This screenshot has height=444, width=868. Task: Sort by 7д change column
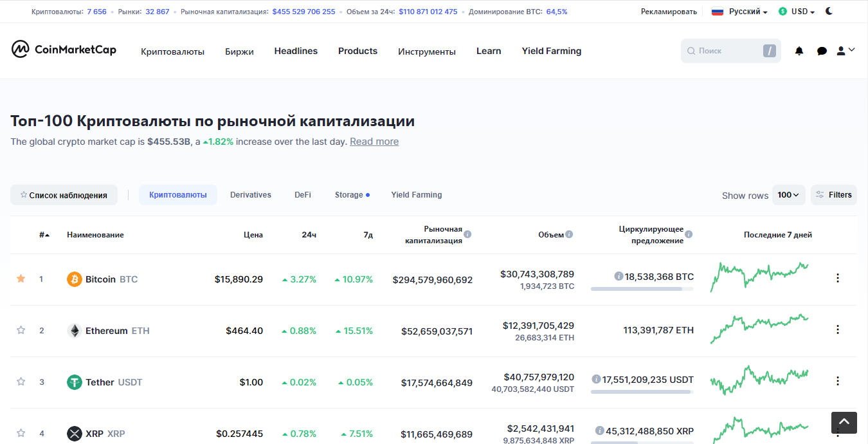point(368,235)
